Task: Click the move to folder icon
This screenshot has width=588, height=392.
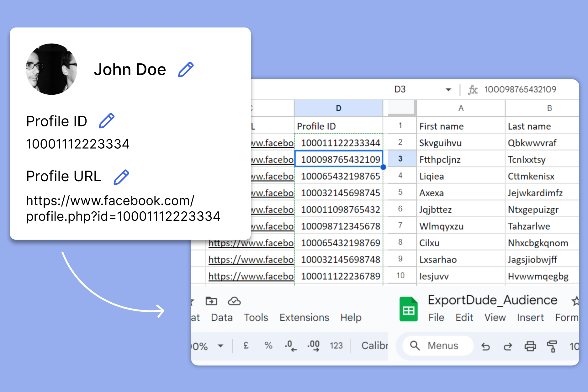Action: pos(211,301)
